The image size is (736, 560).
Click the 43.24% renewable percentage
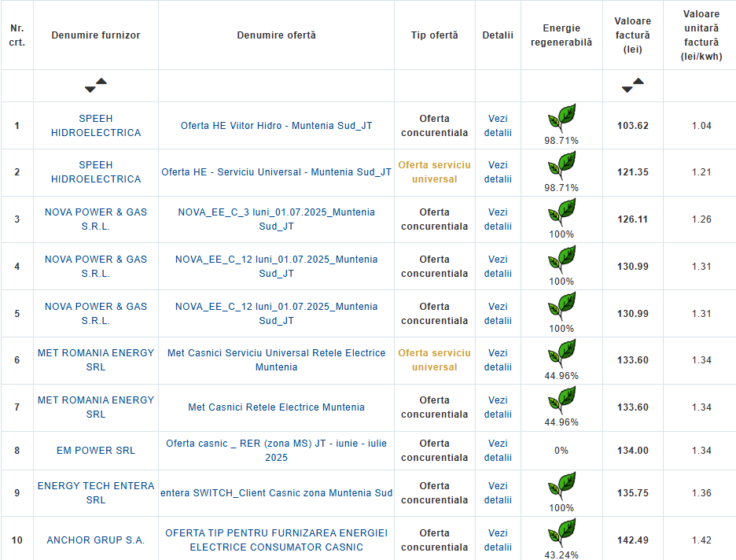pyautogui.click(x=561, y=554)
